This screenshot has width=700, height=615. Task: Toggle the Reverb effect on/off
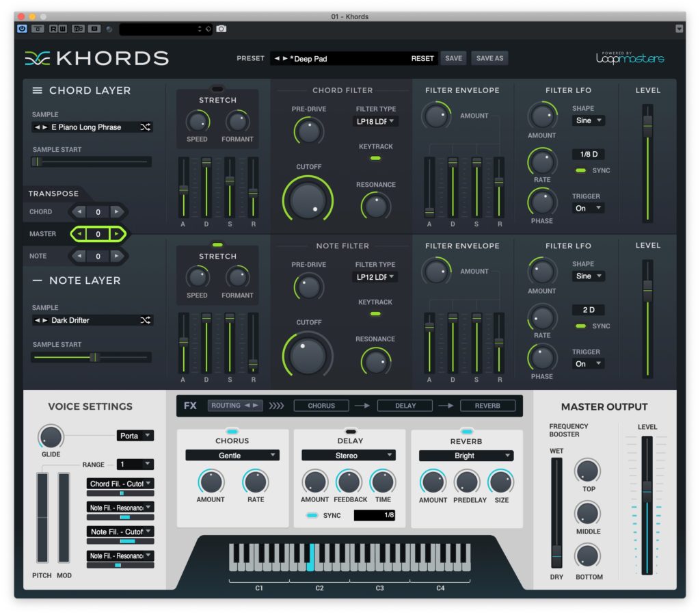pyautogui.click(x=467, y=432)
